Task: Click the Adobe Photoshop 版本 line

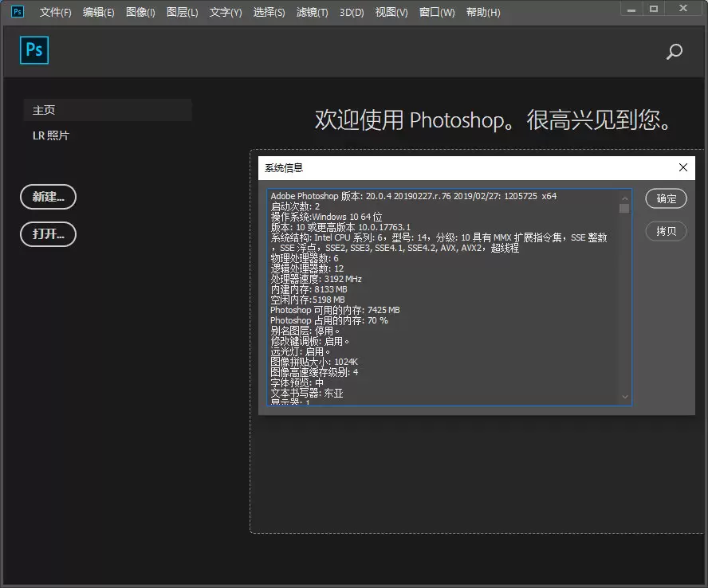Action: 413,196
